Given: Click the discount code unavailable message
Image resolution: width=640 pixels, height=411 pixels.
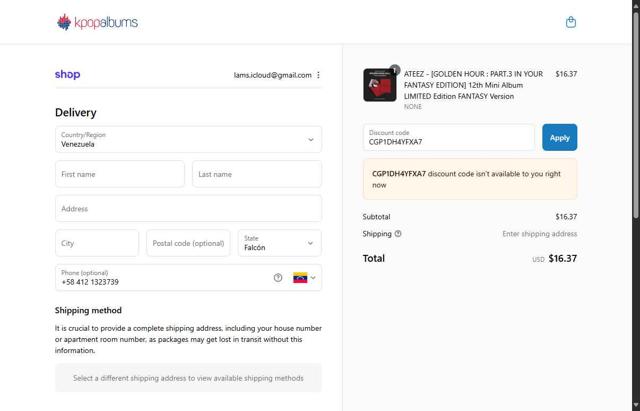Looking at the screenshot, I should pyautogui.click(x=470, y=179).
